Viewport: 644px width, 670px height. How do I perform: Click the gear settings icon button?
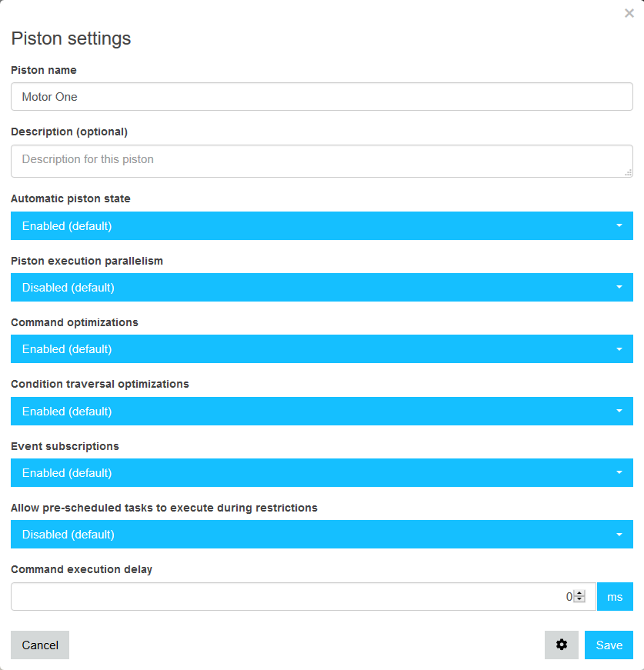point(561,645)
